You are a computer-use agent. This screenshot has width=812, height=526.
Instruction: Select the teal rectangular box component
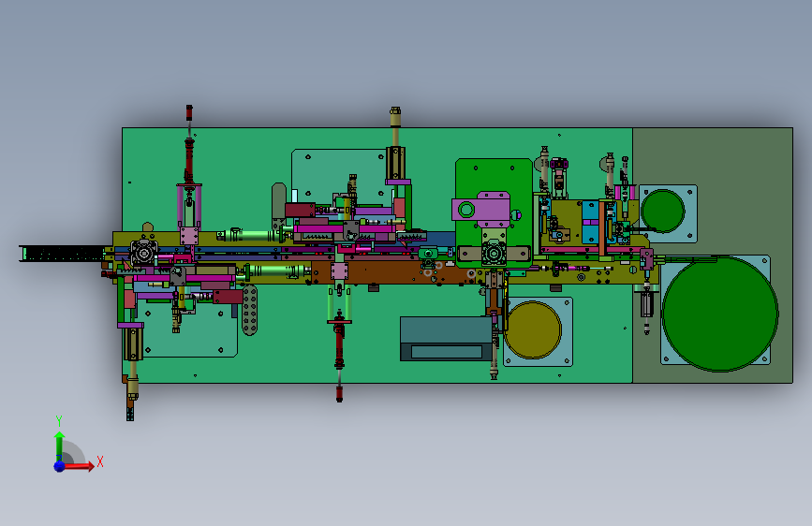446,339
